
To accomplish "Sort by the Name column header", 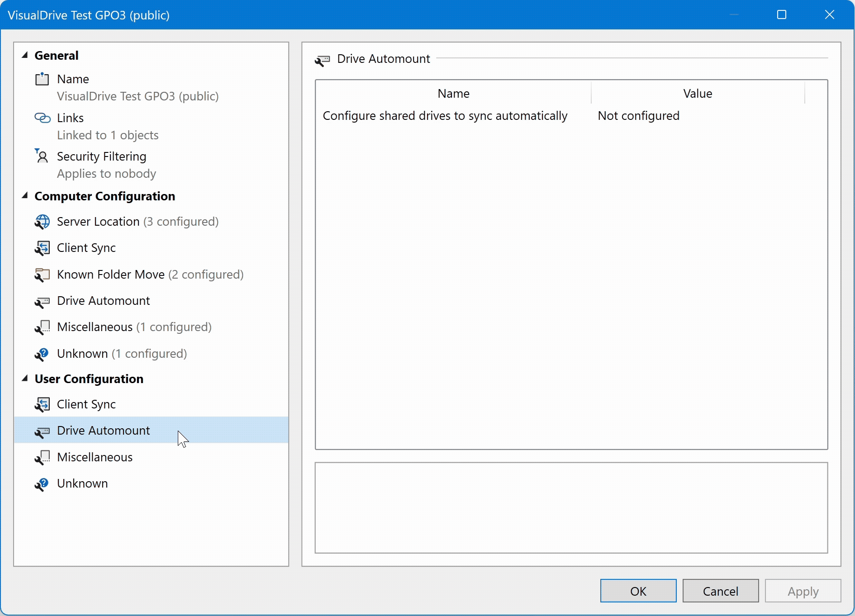I will pyautogui.click(x=453, y=94).
